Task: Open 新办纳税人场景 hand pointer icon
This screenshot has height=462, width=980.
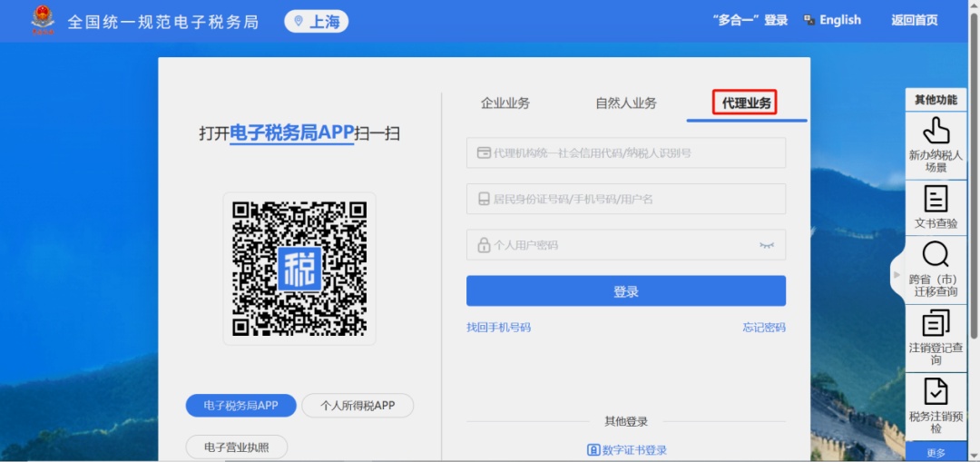Action: click(936, 131)
